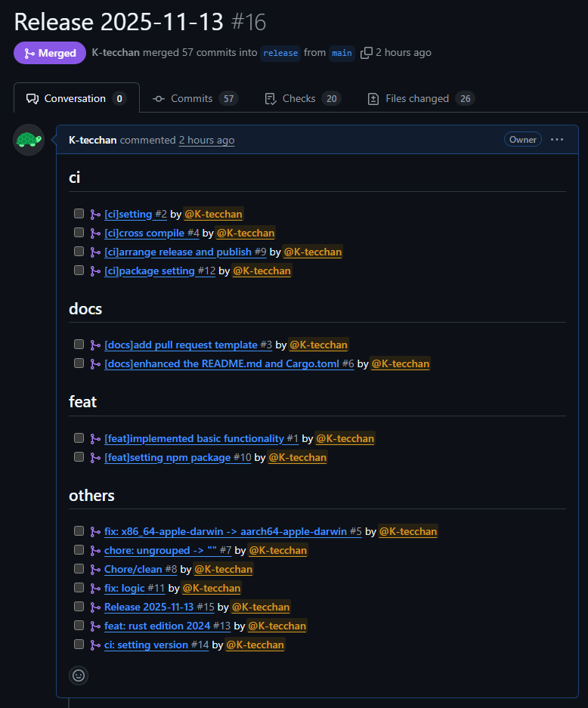Click the purple Merged status badge
This screenshot has width=588, height=708.
pos(49,53)
